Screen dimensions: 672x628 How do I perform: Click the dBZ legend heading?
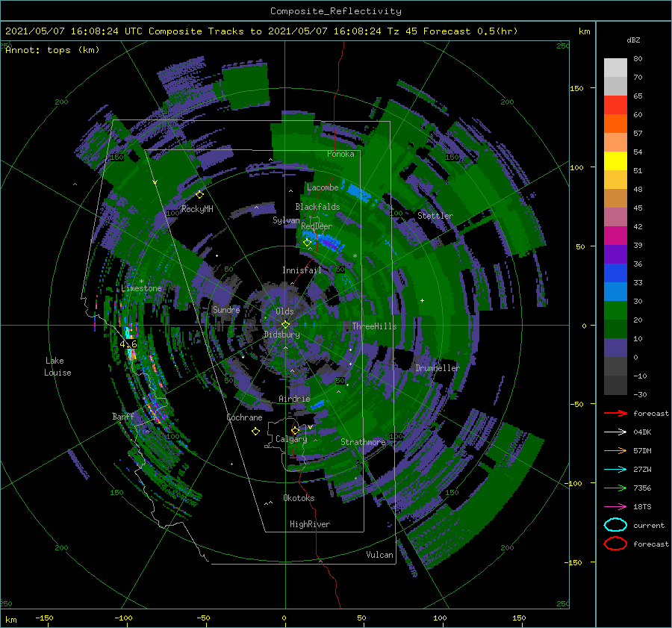coord(633,40)
